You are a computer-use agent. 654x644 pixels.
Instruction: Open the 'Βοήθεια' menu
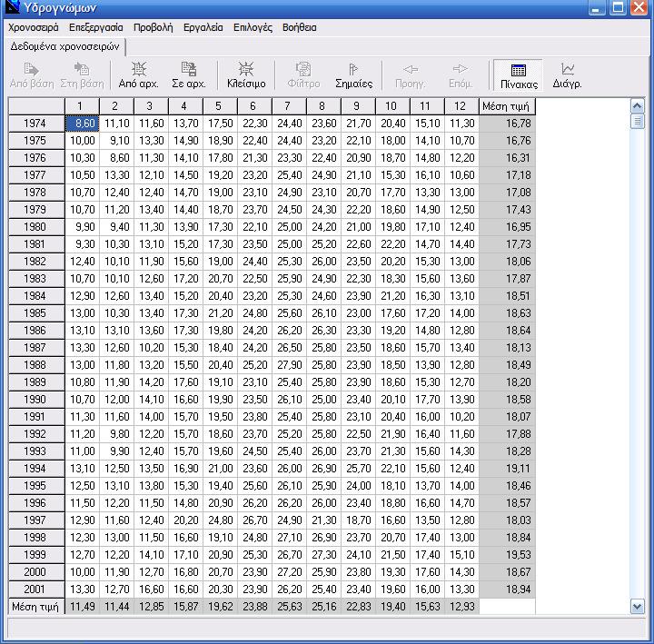coord(300,27)
